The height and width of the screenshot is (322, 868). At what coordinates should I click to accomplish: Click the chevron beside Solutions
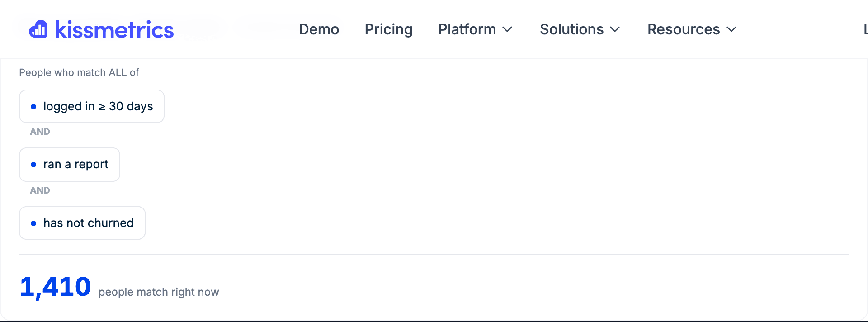point(615,30)
